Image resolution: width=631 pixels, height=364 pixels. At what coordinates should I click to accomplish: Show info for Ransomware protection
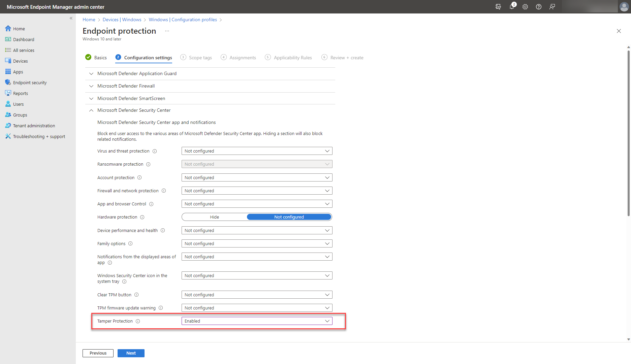(x=148, y=164)
